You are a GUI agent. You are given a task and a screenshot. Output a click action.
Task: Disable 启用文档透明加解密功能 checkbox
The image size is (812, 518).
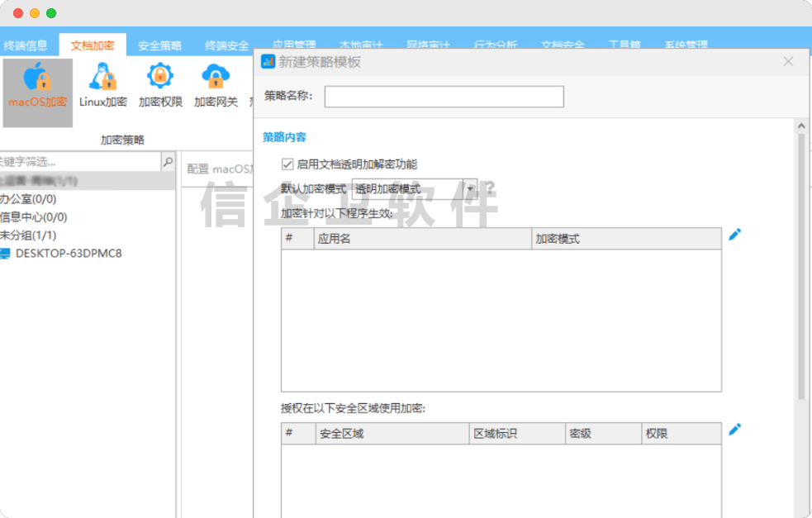click(287, 164)
